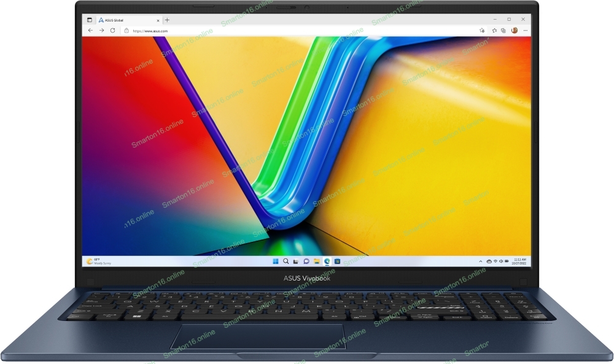Launch Microsoft Store from the taskbar
This screenshot has height=364, width=614.
[x=337, y=261]
